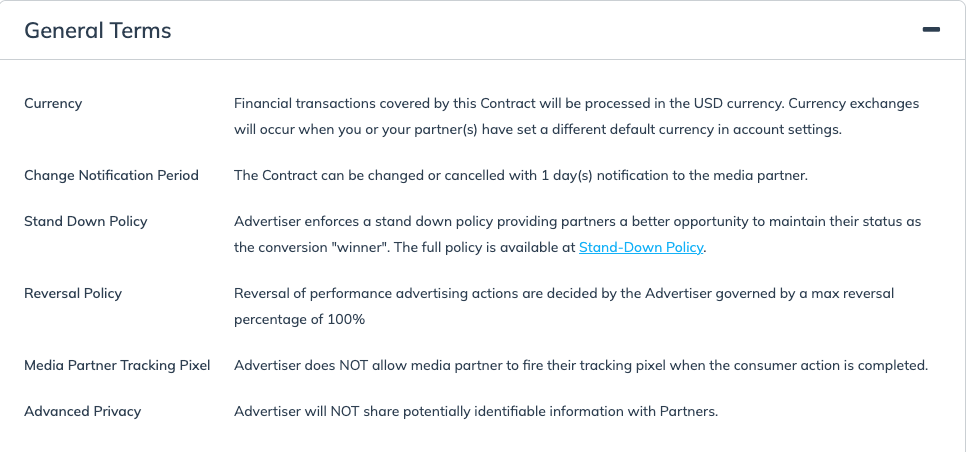
Task: Click the tracking pixel restriction sentence
Action: point(580,365)
